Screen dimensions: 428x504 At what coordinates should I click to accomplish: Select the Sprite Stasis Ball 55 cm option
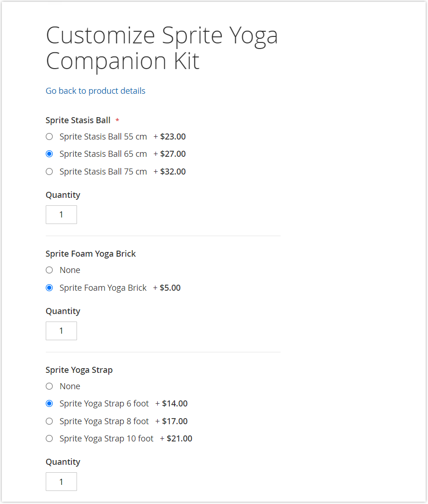click(49, 136)
